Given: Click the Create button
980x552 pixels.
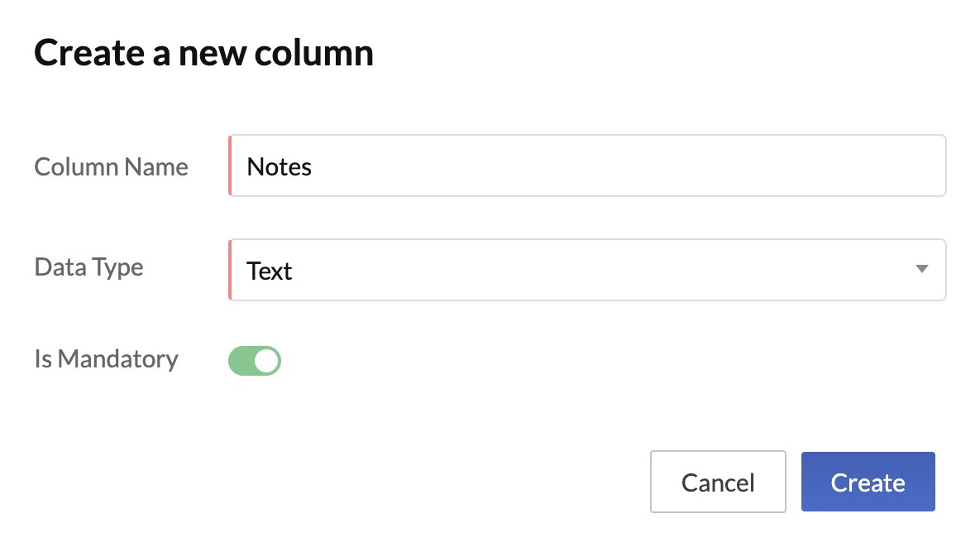Looking at the screenshot, I should 868,482.
